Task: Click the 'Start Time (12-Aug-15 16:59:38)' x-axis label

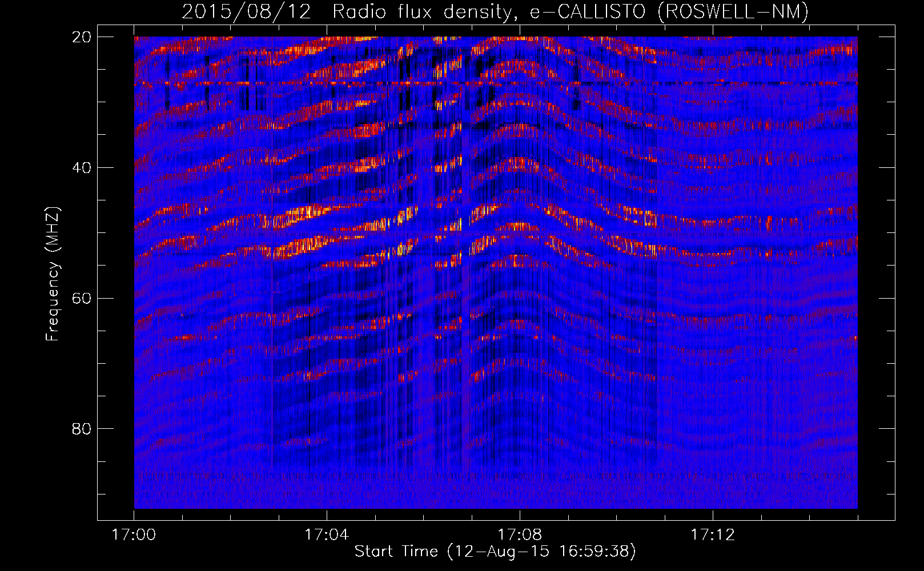Action: (x=495, y=552)
